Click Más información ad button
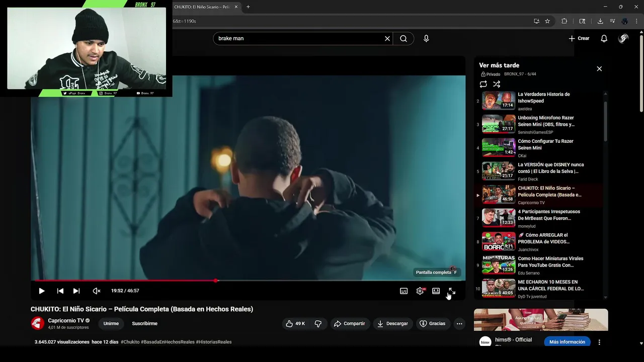The image size is (644, 362). [x=567, y=342]
